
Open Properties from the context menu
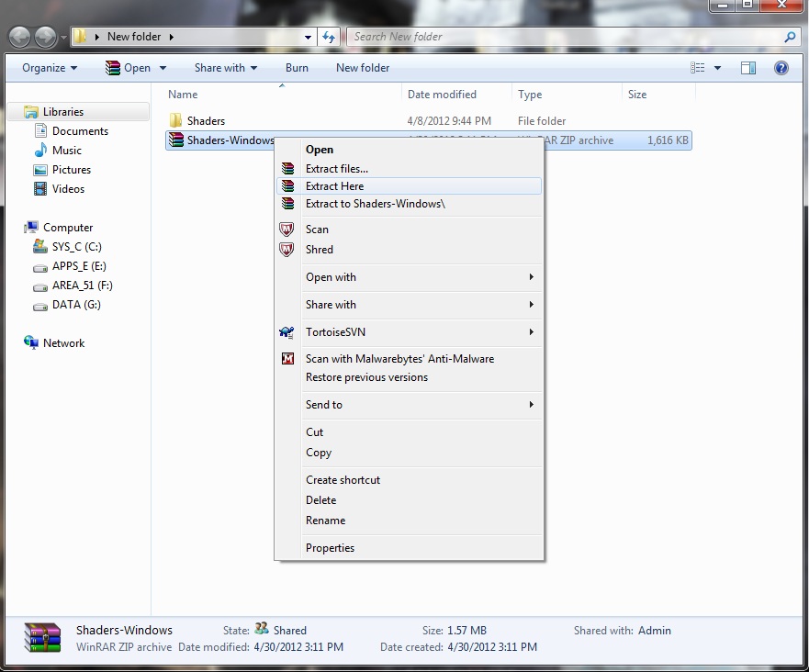[410, 548]
